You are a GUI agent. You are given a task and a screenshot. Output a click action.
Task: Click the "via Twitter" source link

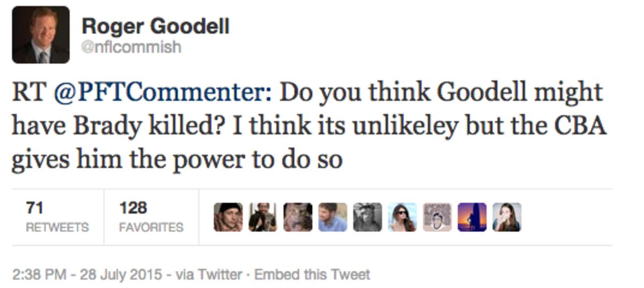[x=209, y=275]
